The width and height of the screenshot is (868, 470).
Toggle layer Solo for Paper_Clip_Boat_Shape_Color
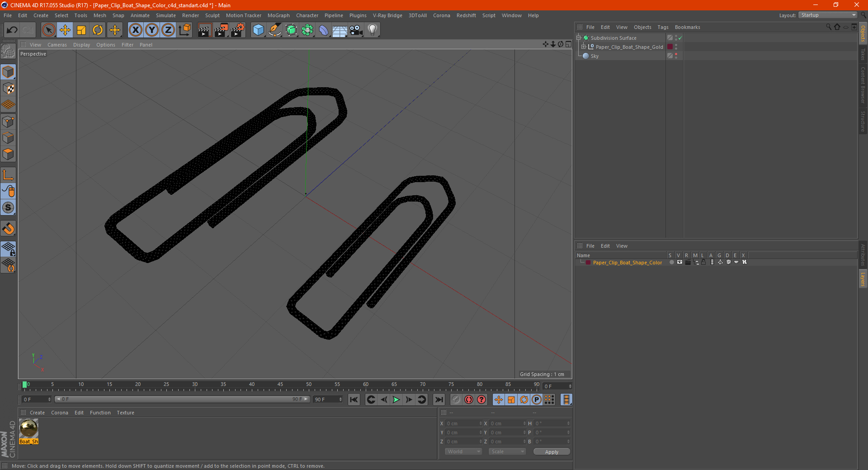pyautogui.click(x=671, y=262)
